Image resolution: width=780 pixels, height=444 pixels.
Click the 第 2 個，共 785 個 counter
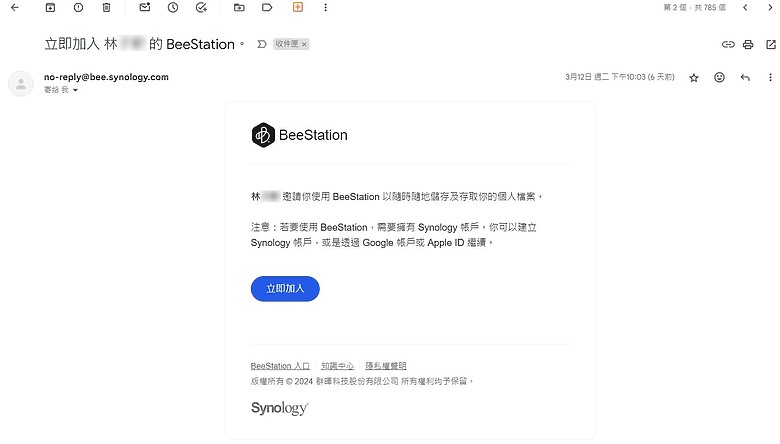[694, 7]
